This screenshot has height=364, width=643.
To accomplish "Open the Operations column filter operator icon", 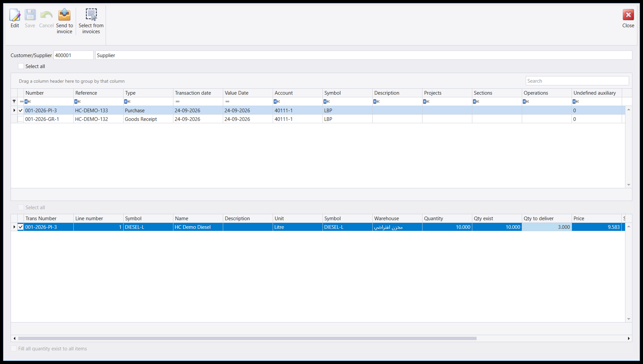I will [x=526, y=101].
